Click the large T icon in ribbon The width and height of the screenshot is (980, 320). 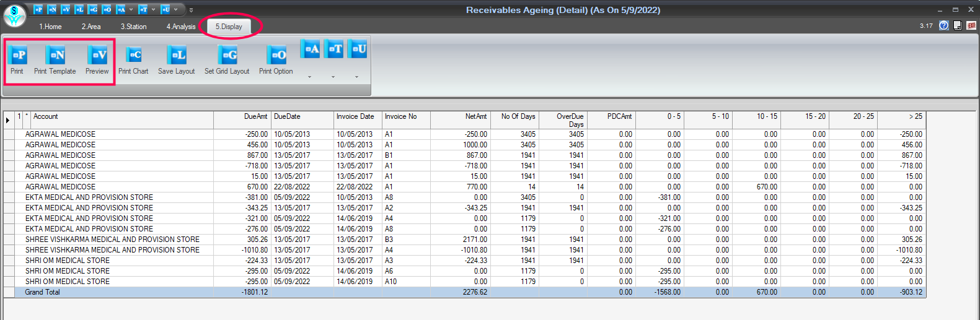pos(334,49)
